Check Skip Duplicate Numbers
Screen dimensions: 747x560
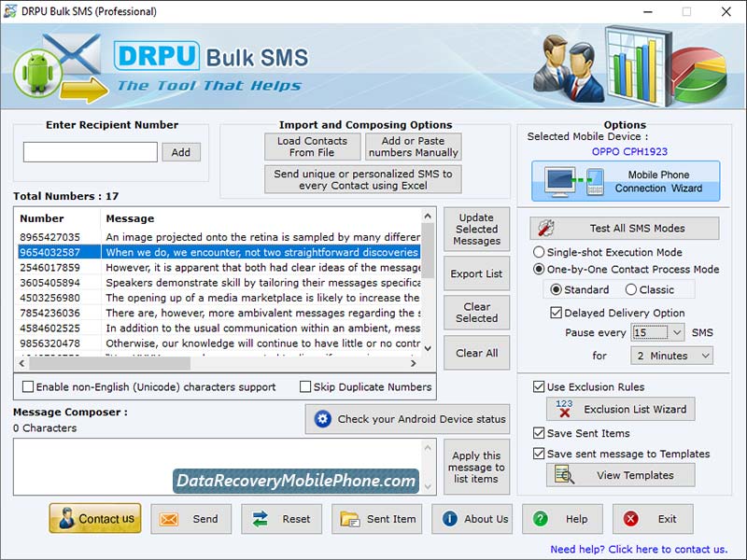(x=307, y=385)
